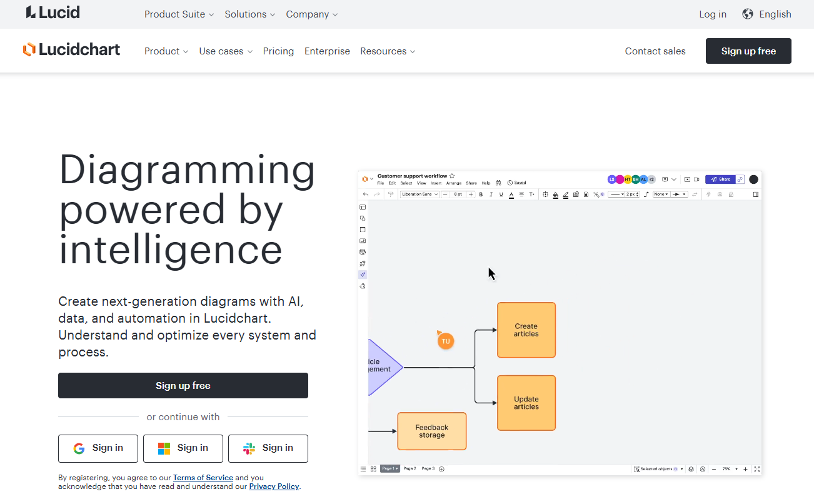Expand the Solutions menu
814x504 pixels.
click(x=250, y=14)
